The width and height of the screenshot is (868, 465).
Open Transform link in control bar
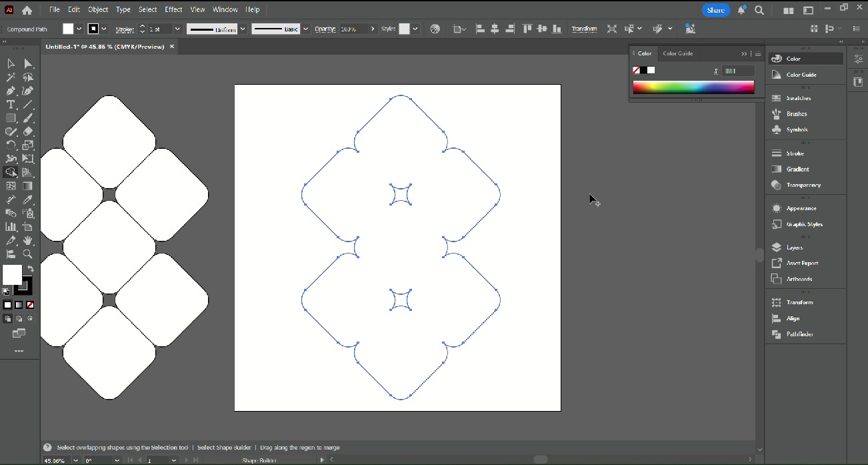(x=584, y=29)
